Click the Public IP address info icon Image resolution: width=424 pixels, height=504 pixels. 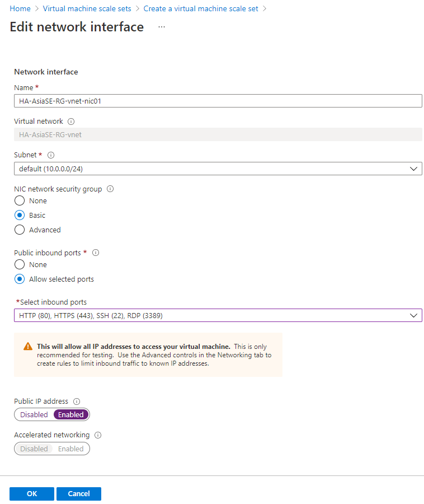77,401
